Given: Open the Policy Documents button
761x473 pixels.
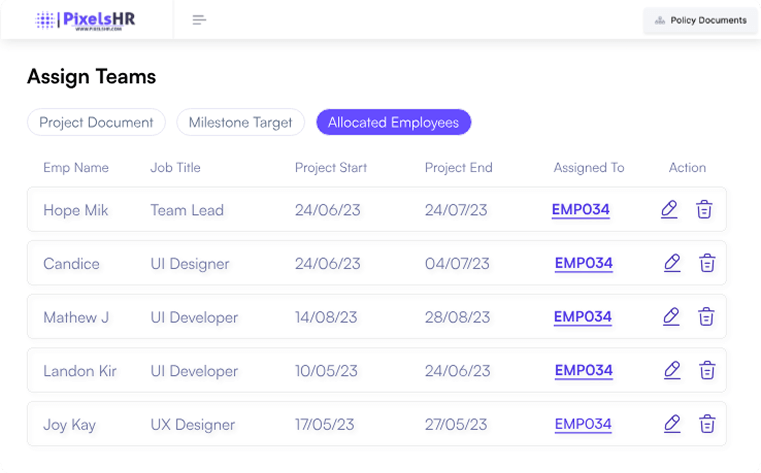Looking at the screenshot, I should coord(700,20).
